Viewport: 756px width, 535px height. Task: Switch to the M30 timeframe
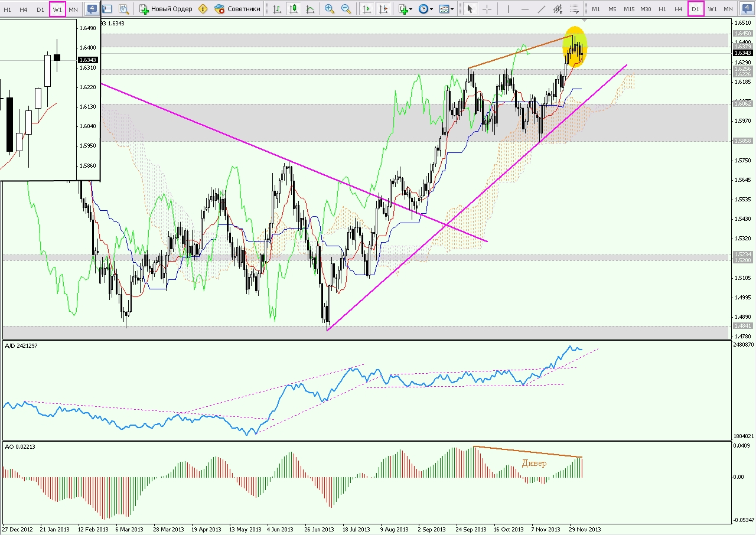646,9
